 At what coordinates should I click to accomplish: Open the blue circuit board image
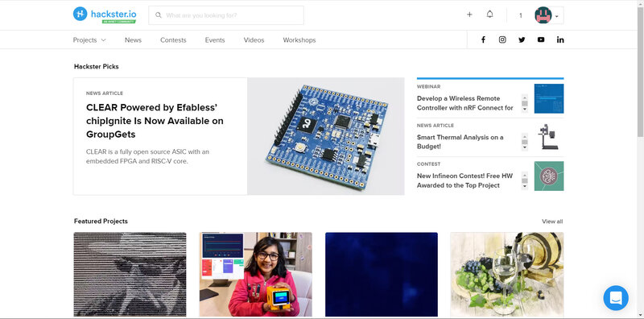click(326, 136)
